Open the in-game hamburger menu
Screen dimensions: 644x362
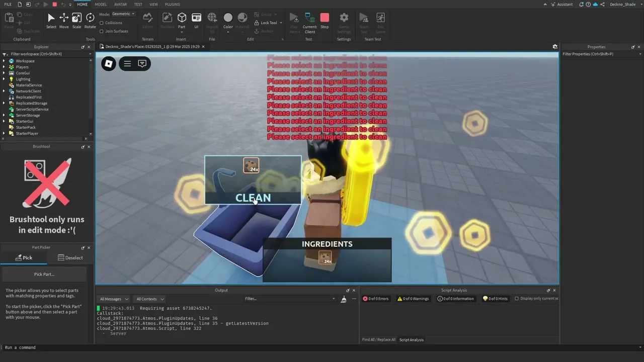pos(127,63)
